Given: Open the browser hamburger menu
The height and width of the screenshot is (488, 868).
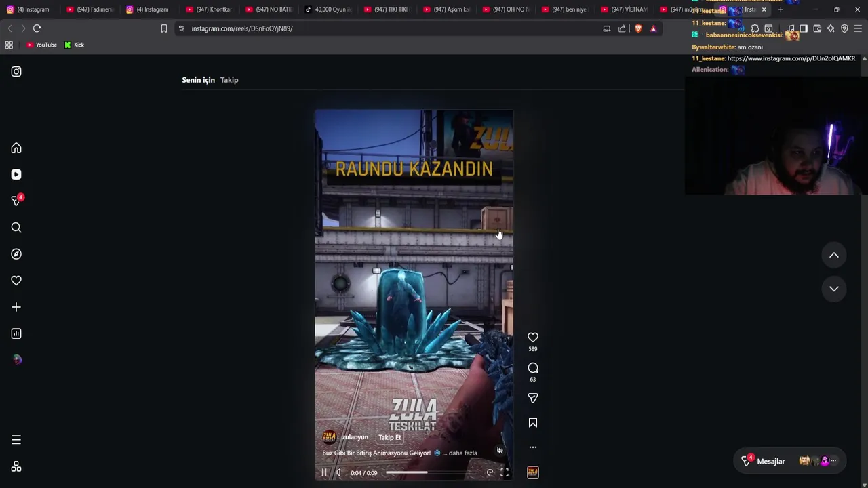Looking at the screenshot, I should [x=858, y=28].
